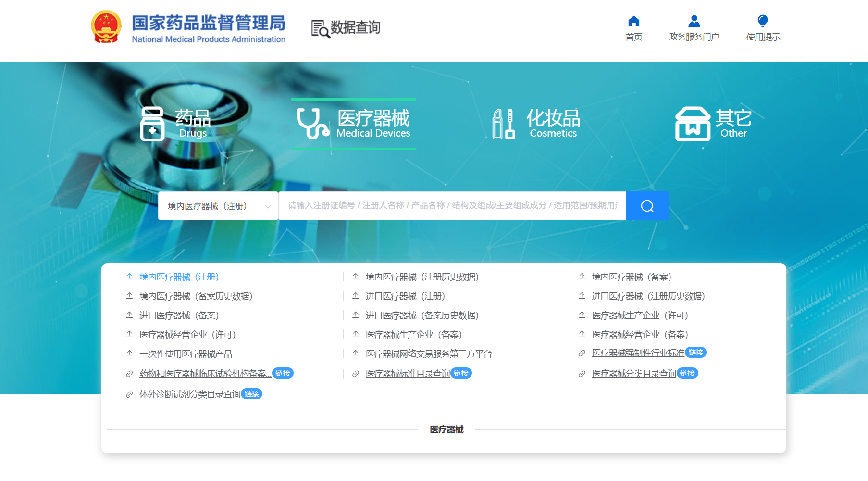Select 进口医疗器械（注册） from the list
This screenshot has height=481, width=868.
pyautogui.click(x=405, y=296)
